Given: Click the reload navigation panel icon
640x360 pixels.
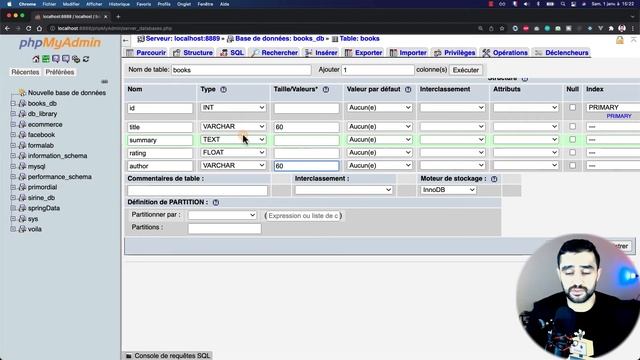Looking at the screenshot, I should (86, 59).
